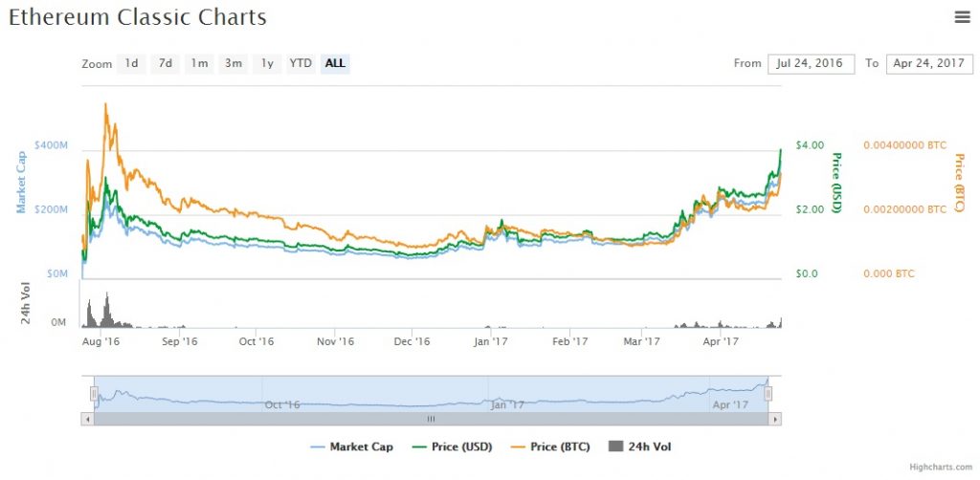980x480 pixels.
Task: Click the Aug '16 axis label
Action: tap(100, 341)
